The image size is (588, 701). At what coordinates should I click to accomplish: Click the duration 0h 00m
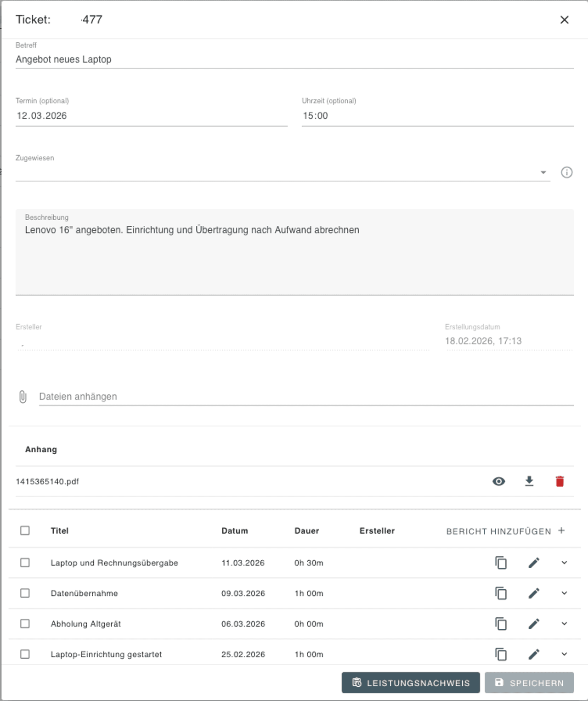(309, 624)
